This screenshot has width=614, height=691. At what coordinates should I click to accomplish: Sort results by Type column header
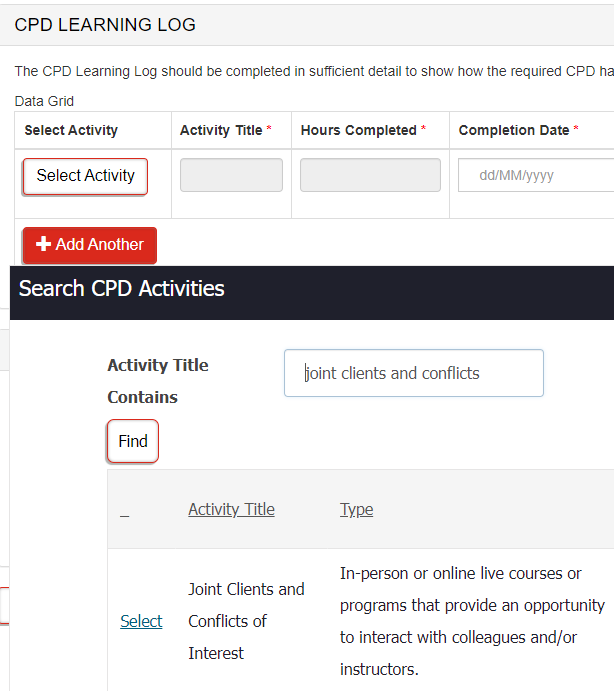click(x=356, y=509)
